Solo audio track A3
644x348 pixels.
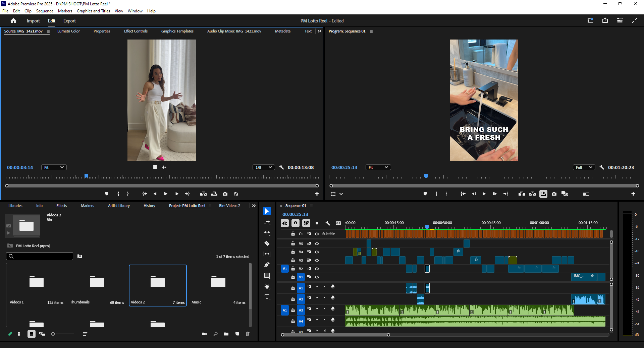point(325,309)
